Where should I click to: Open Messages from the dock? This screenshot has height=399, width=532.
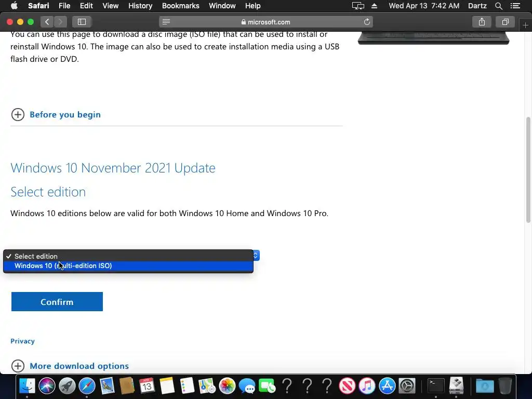[247, 386]
